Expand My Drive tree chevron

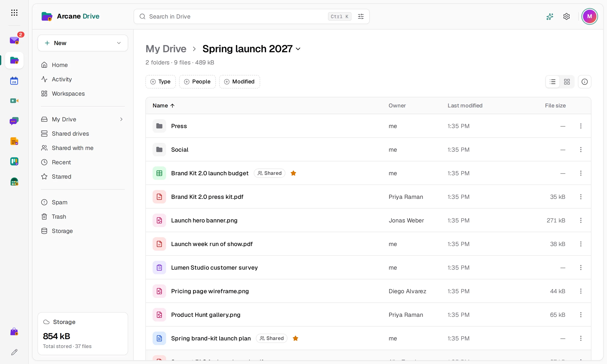[x=121, y=119]
